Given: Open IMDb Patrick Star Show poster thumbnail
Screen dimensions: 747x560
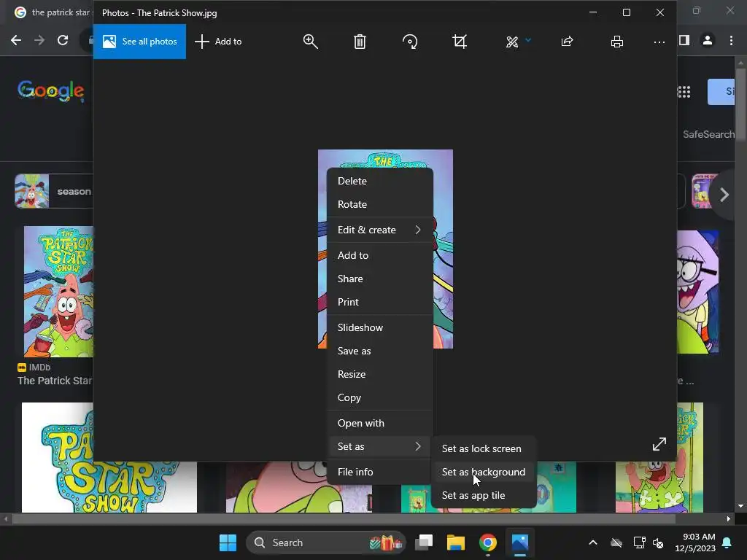Looking at the screenshot, I should [x=58, y=292].
